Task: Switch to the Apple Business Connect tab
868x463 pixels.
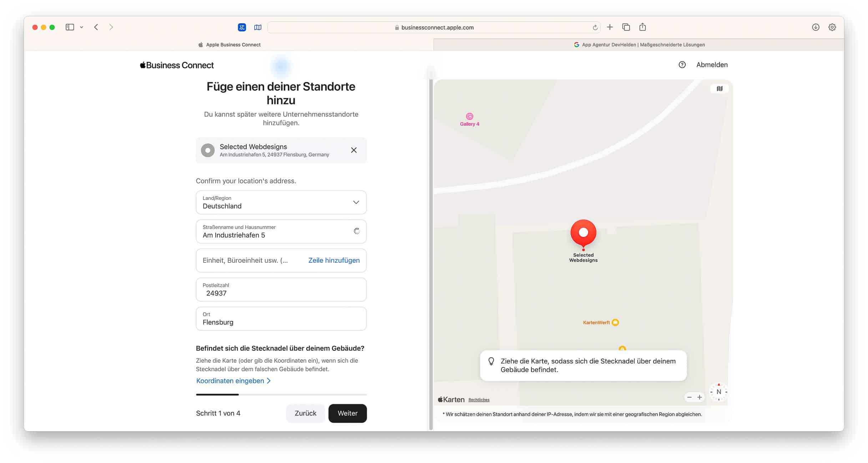Action: [229, 45]
